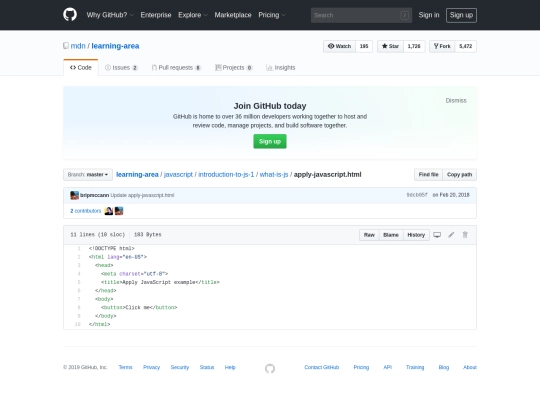Open Blog link in footer
This screenshot has width=540, height=405.
click(444, 367)
